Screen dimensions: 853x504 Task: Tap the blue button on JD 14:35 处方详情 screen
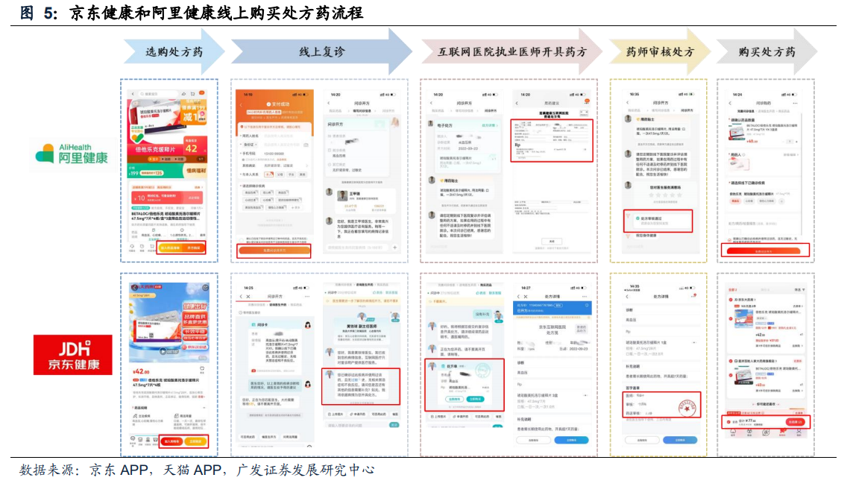tap(680, 440)
